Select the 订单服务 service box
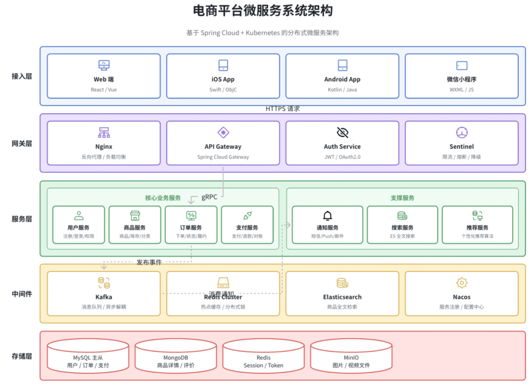The height and width of the screenshot is (392, 532). point(191,225)
